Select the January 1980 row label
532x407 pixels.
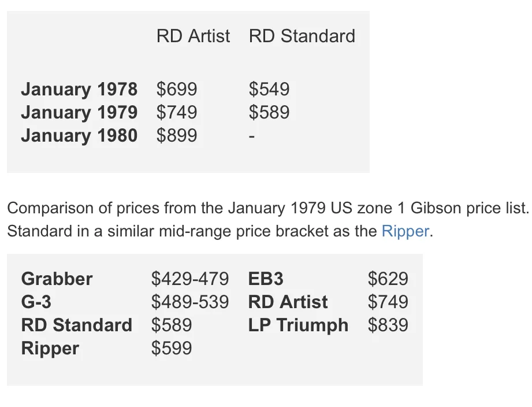[x=79, y=136]
